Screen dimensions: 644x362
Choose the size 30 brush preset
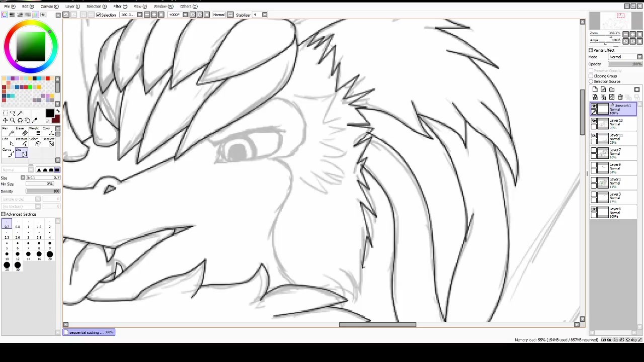point(18,265)
